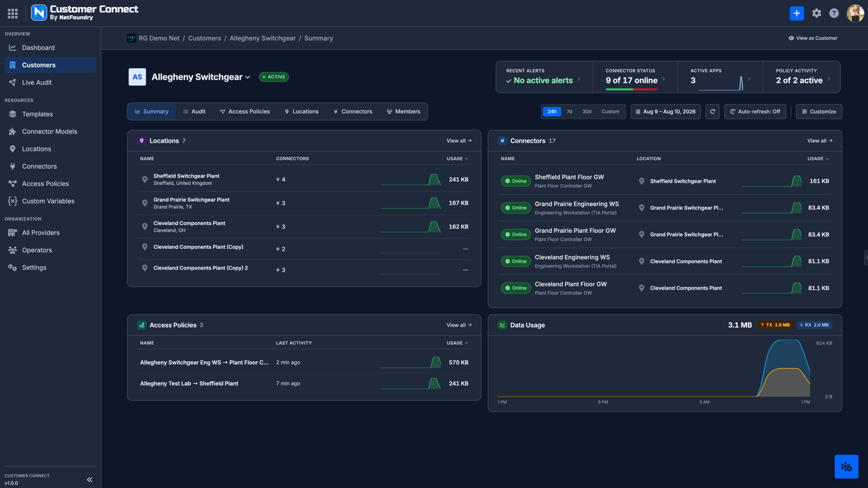Click the RG Demo Net breadcrumb icon
This screenshot has height=488, width=868.
(x=131, y=38)
